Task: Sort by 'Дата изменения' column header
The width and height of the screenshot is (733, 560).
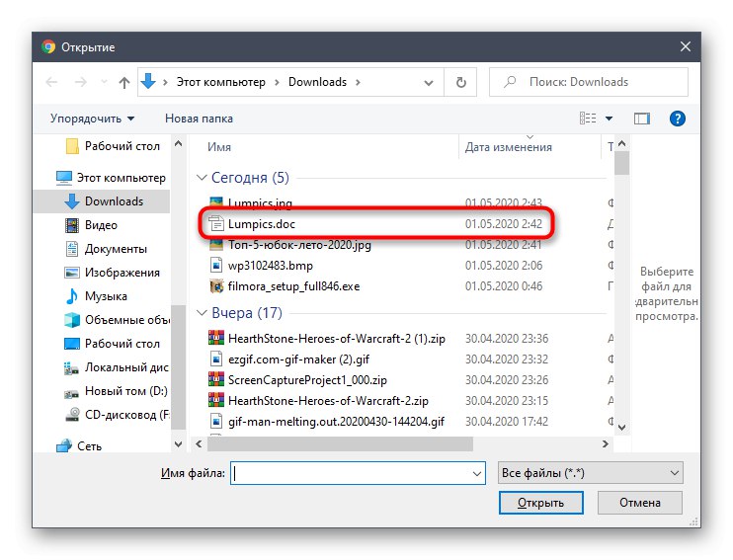Action: click(x=508, y=147)
